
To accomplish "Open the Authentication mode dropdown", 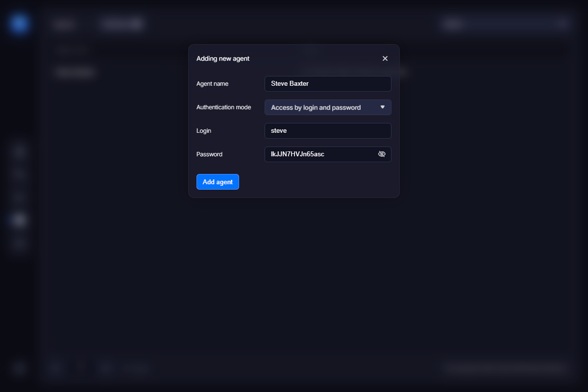I will [x=327, y=107].
